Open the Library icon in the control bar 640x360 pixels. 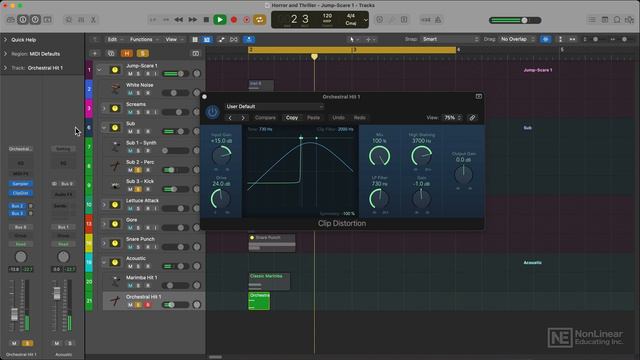coord(11,20)
